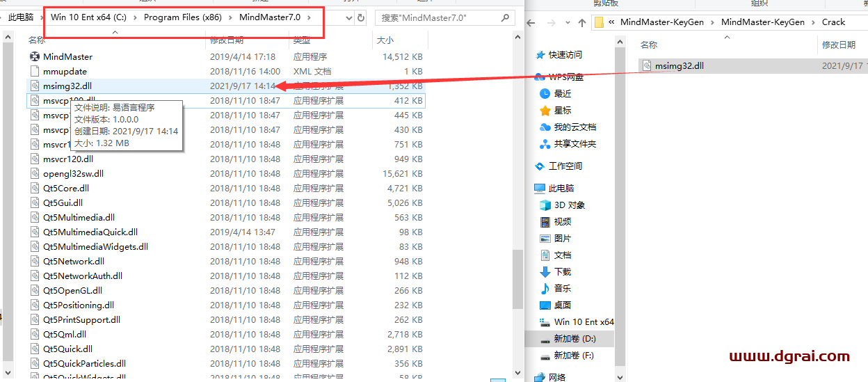Click the MindMaster application file icon
Screen dimensions: 868x382
click(x=34, y=56)
